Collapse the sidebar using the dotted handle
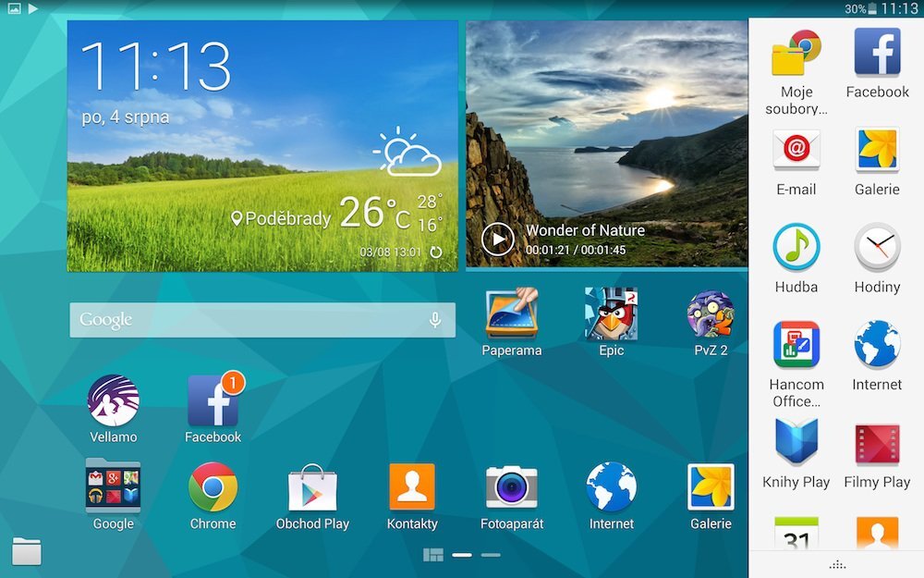The width and height of the screenshot is (924, 578). point(835,563)
